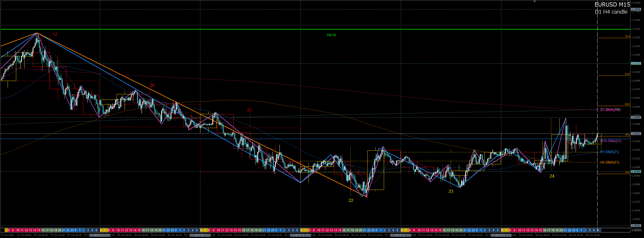Click the chart shift triangle marker at top

tap(535, 2)
